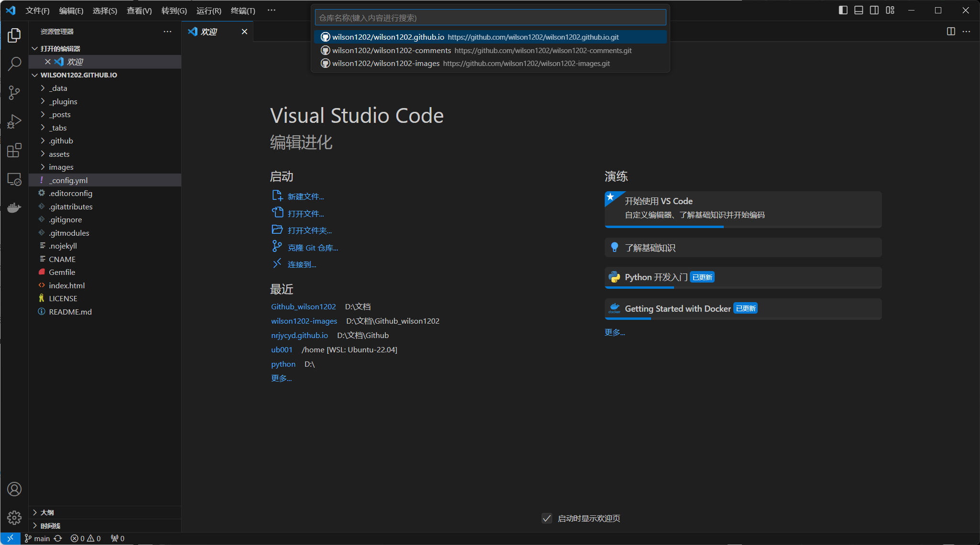The image size is (980, 545).
Task: Open the Source Control view
Action: [14, 93]
